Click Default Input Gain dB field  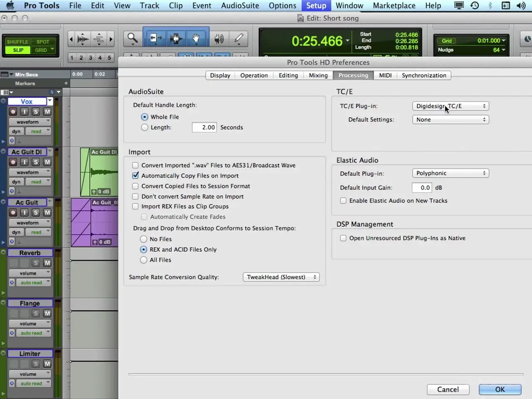coord(422,187)
